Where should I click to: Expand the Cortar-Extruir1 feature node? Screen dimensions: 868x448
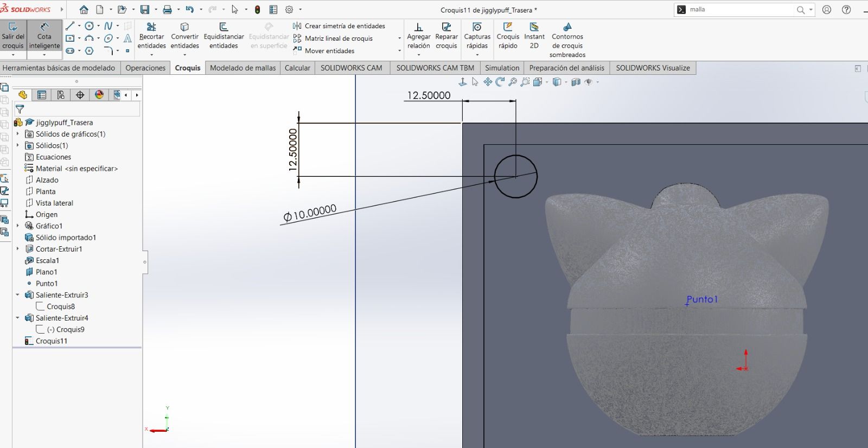tap(18, 249)
